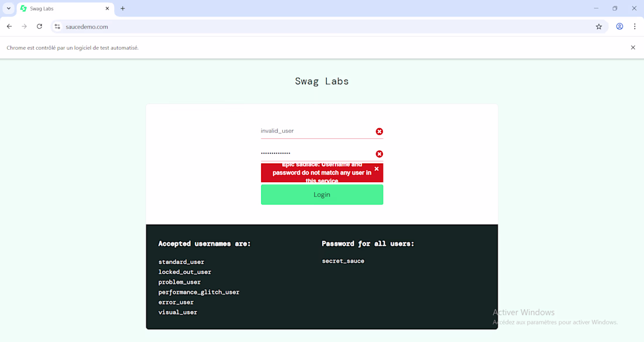Click the error icon in password field
This screenshot has width=644, height=342.
coord(379,154)
